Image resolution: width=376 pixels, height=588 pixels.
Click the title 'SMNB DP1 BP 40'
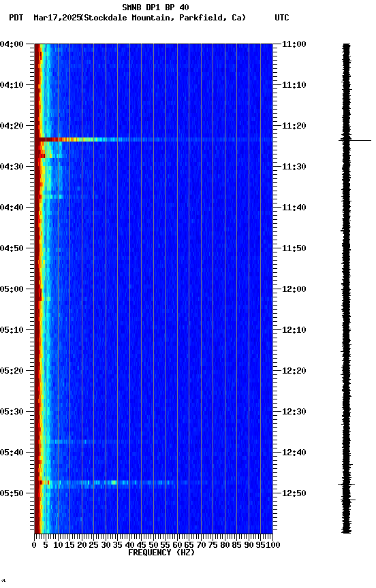[x=155, y=7]
